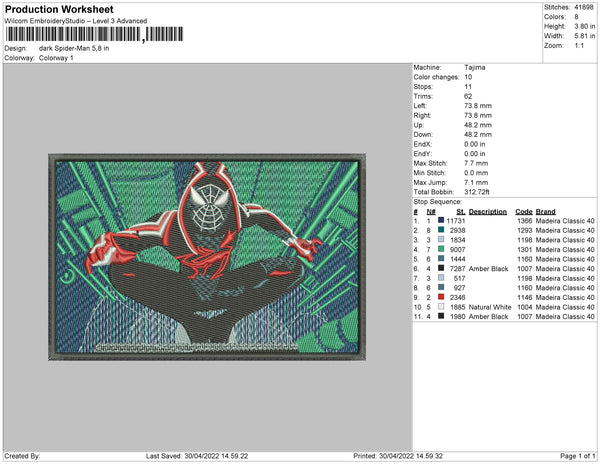600x464 pixels.
Task: Click the Stops value '11'
Action: pyautogui.click(x=468, y=86)
